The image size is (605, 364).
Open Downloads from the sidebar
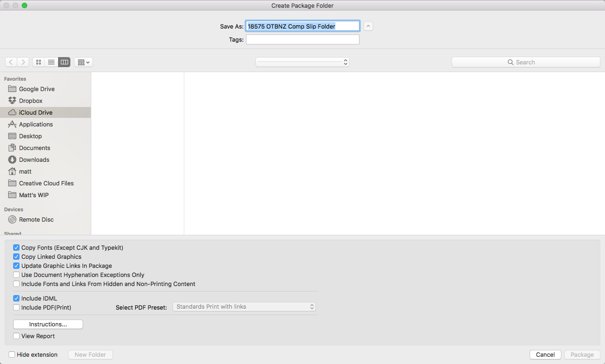tap(45, 160)
